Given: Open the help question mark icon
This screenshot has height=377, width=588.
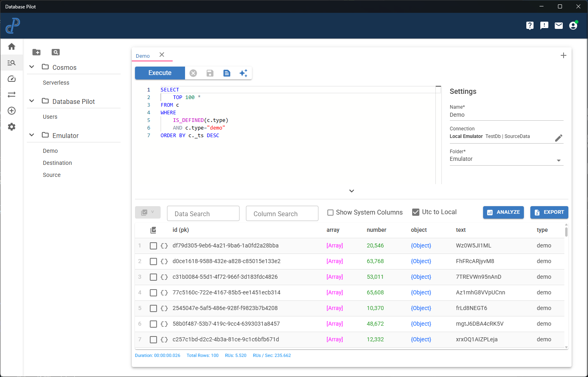Looking at the screenshot, I should (530, 25).
